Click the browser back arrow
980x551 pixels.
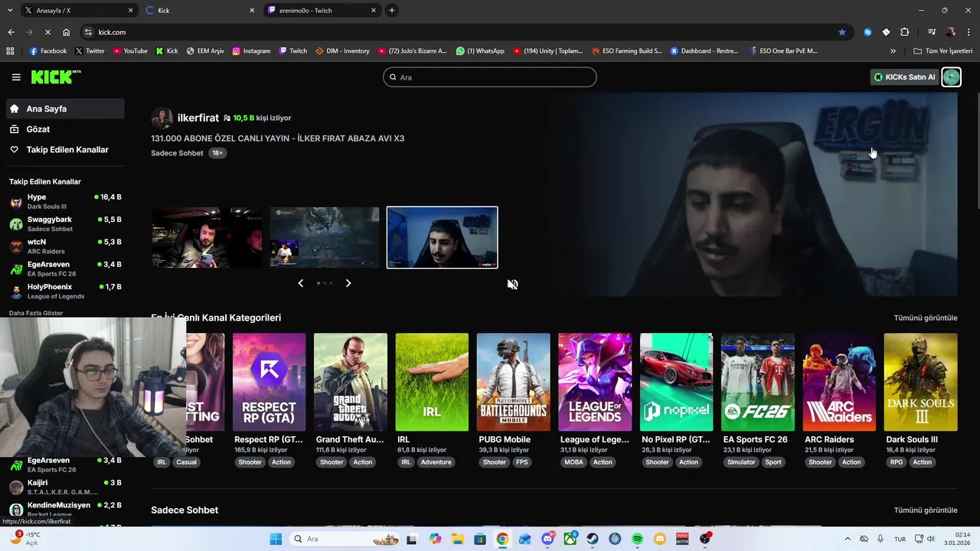click(11, 32)
